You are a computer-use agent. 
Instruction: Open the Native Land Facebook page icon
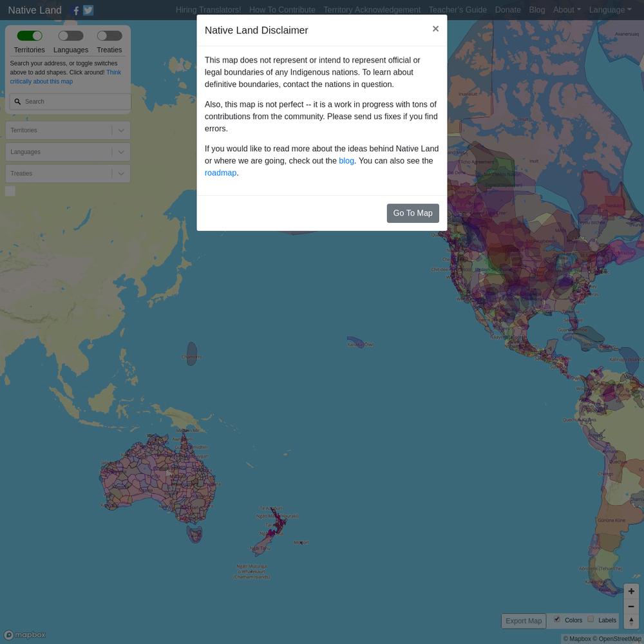click(x=76, y=10)
